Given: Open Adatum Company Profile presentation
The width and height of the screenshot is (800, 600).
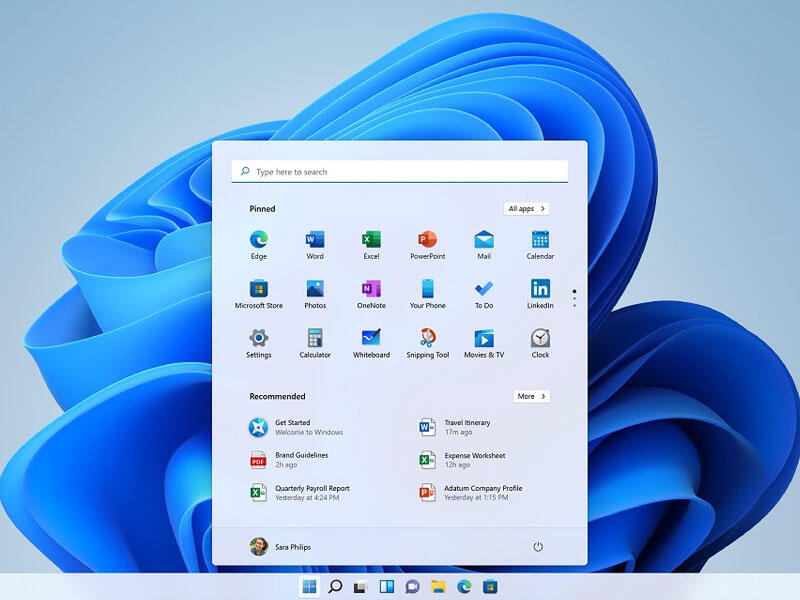Looking at the screenshot, I should (x=470, y=493).
